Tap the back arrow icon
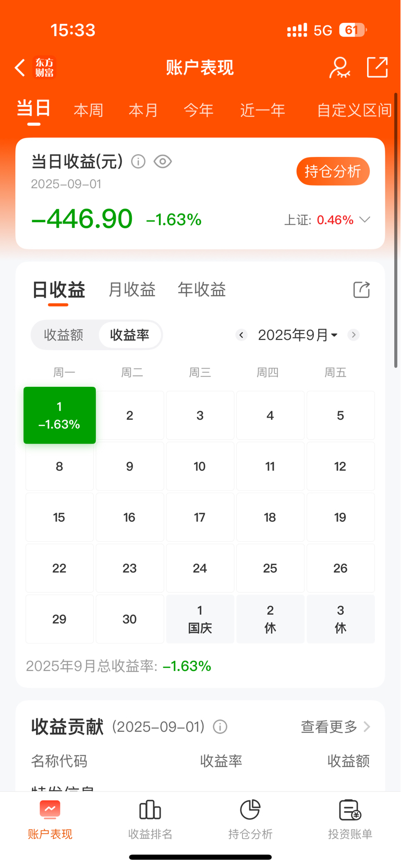Image resolution: width=401 pixels, height=868 pixels. (20, 68)
